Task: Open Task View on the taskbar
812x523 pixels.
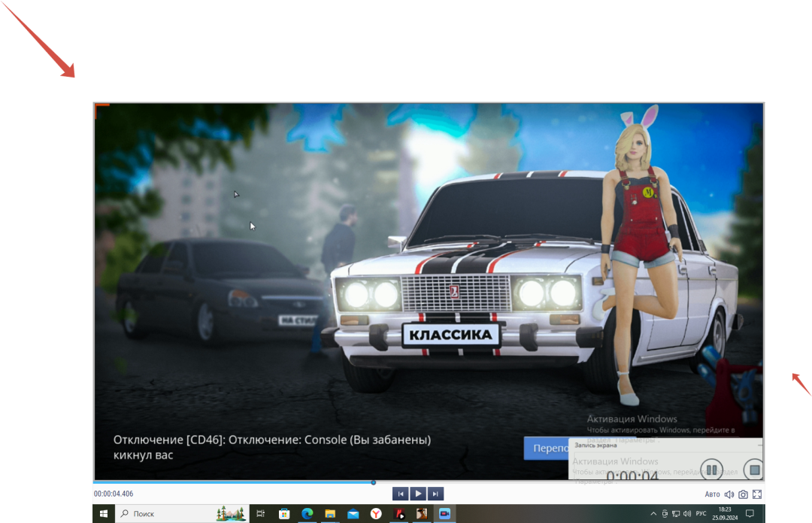Action: 260,514
